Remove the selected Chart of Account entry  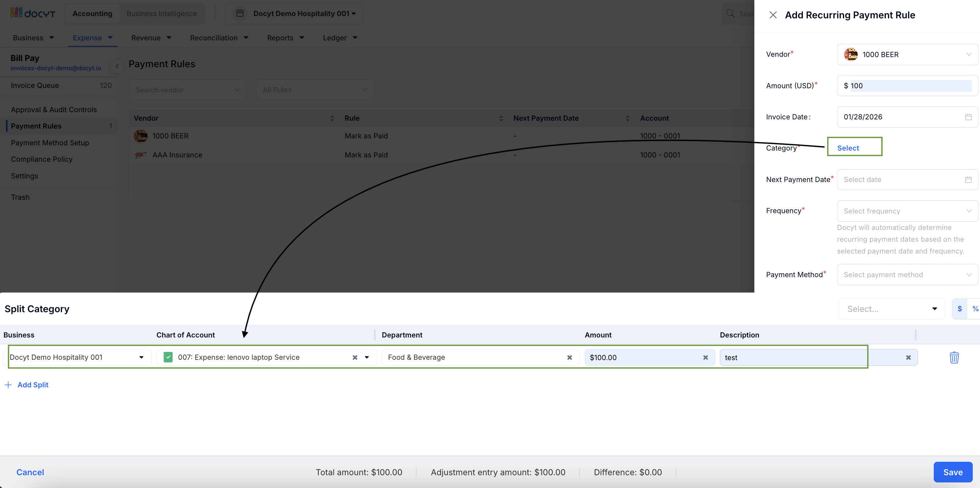tap(355, 357)
